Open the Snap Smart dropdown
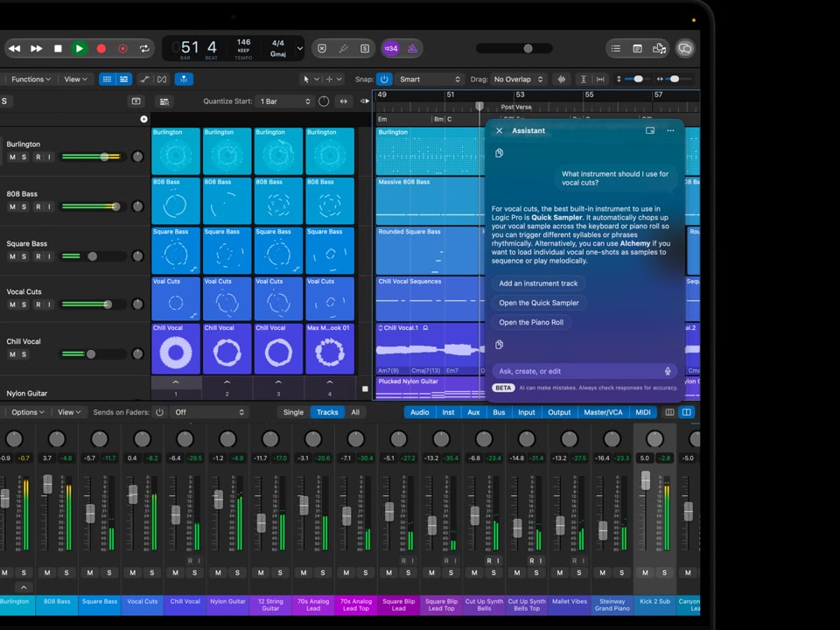 tap(430, 80)
